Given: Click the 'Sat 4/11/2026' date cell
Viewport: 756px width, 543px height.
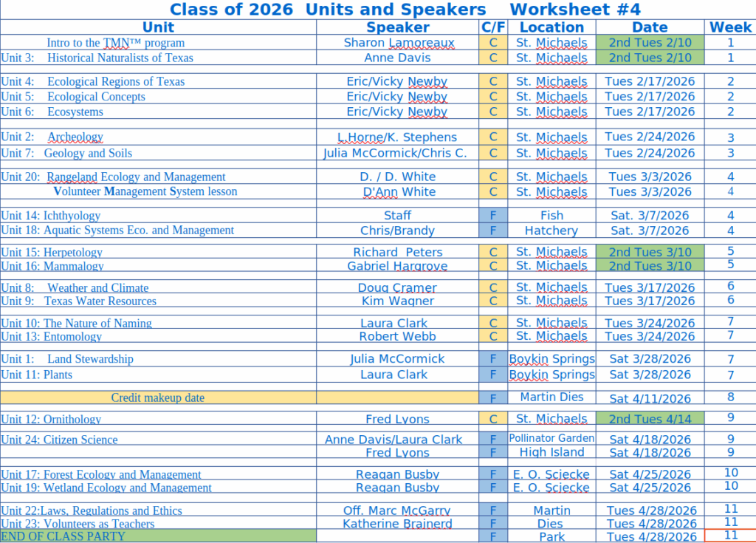Looking at the screenshot, I should point(650,397).
